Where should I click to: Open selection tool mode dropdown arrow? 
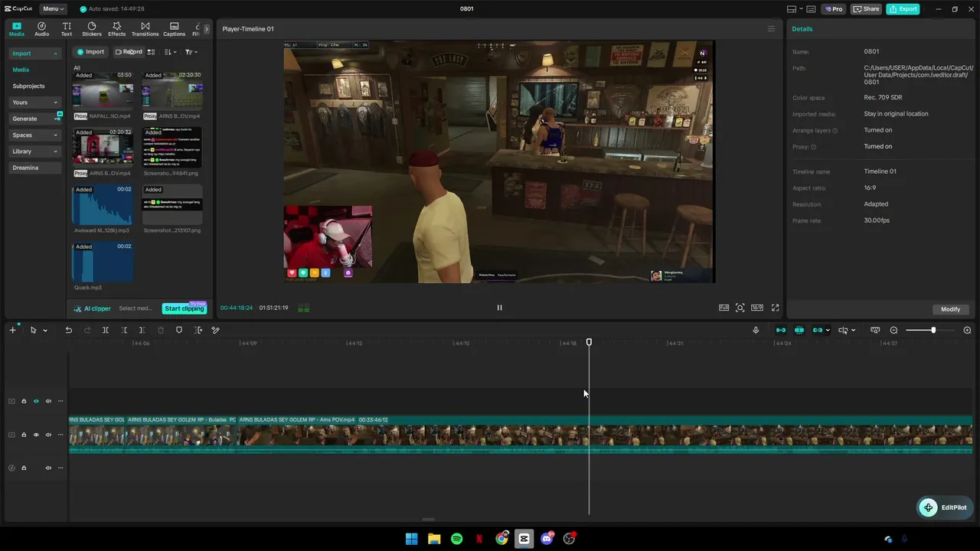45,331
